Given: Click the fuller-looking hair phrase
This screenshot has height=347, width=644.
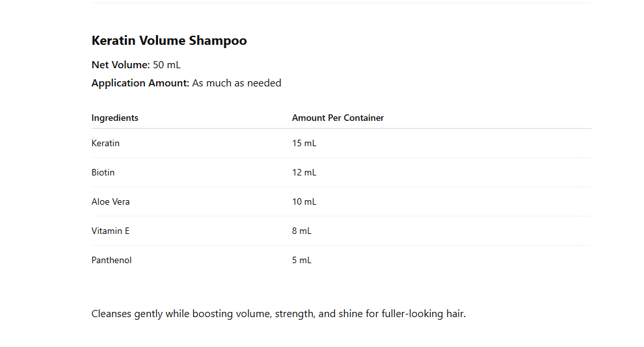Looking at the screenshot, I should (423, 314).
